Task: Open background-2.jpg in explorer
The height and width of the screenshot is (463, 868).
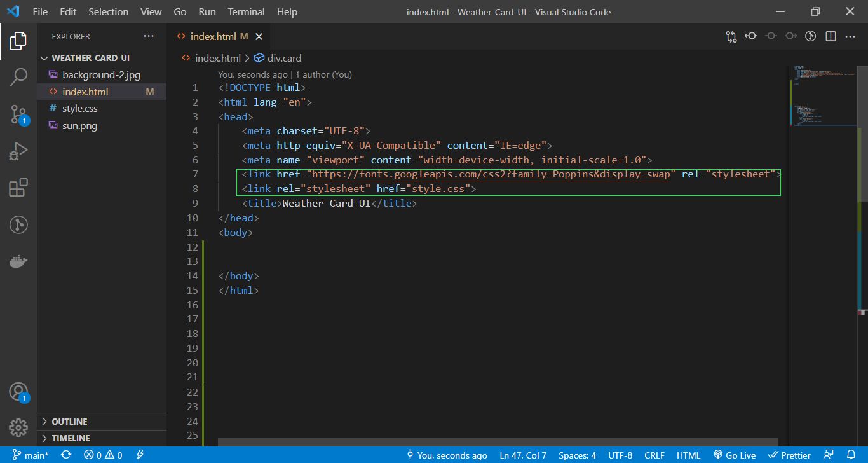Action: pos(102,75)
